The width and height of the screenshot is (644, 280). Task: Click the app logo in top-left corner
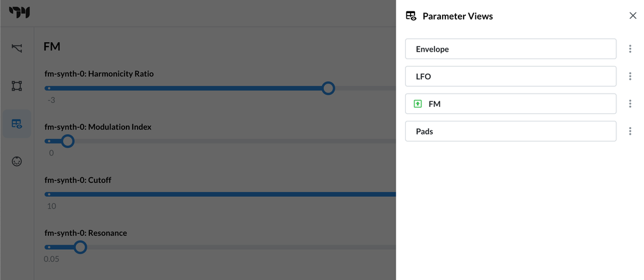point(19,13)
